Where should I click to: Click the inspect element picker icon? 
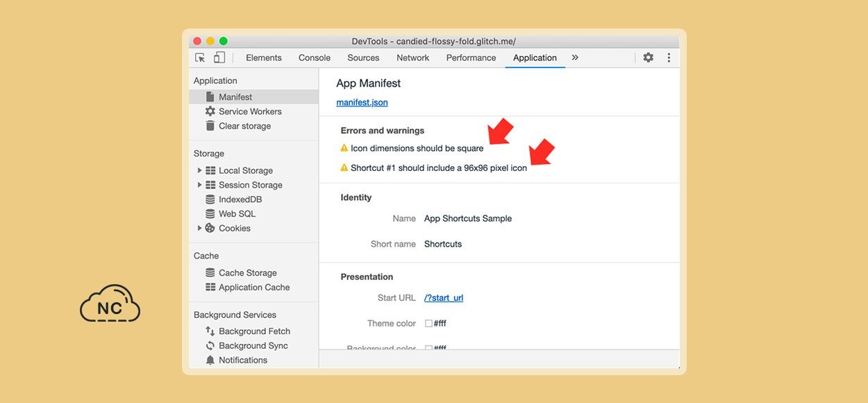tap(200, 58)
